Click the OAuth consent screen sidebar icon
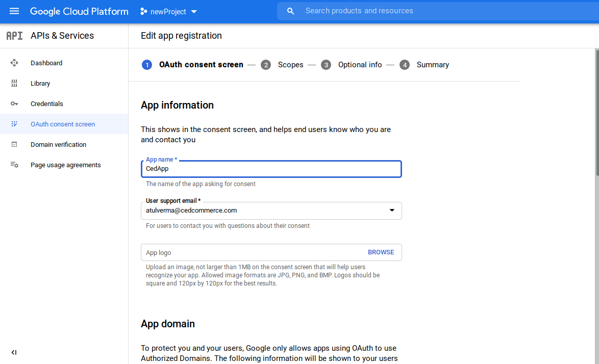Screen dimensions: 599x364 (x=14, y=124)
